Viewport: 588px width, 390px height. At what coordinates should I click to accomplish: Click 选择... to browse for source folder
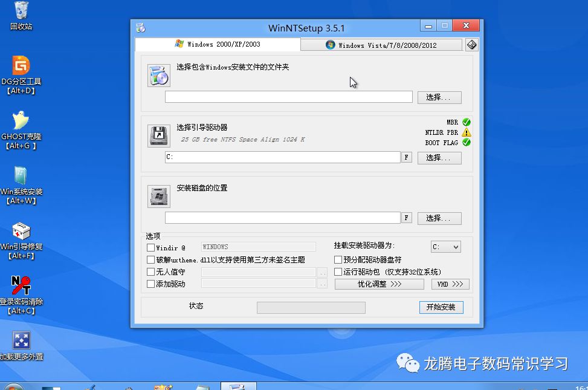(439, 97)
